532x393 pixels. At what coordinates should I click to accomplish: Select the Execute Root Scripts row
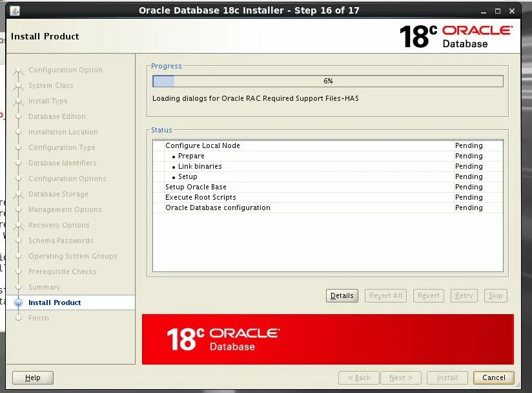tap(328, 198)
